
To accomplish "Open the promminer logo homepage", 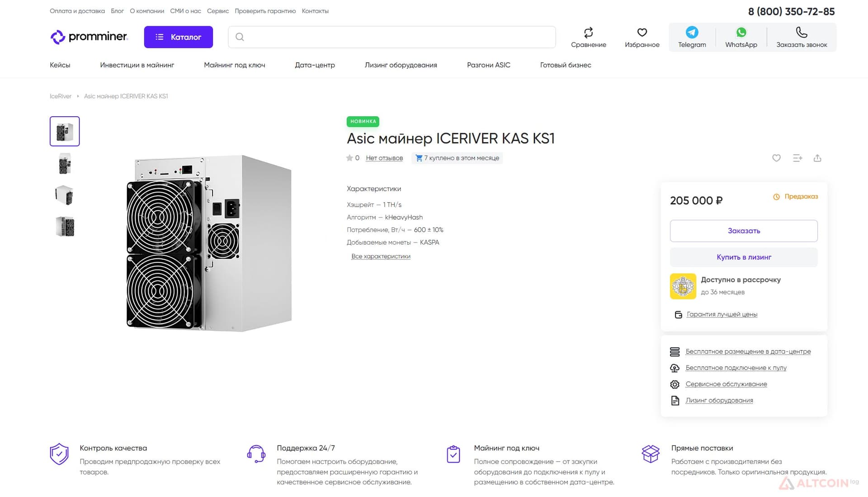I will [x=89, y=37].
